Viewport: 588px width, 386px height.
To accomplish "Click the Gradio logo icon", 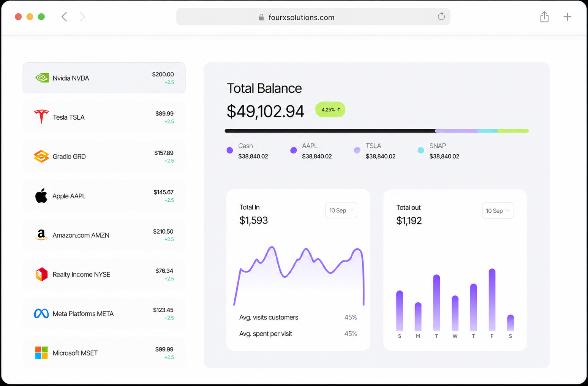I will (x=41, y=156).
